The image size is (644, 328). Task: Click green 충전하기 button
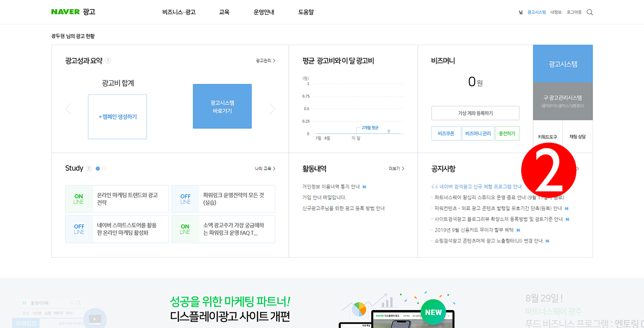507,133
